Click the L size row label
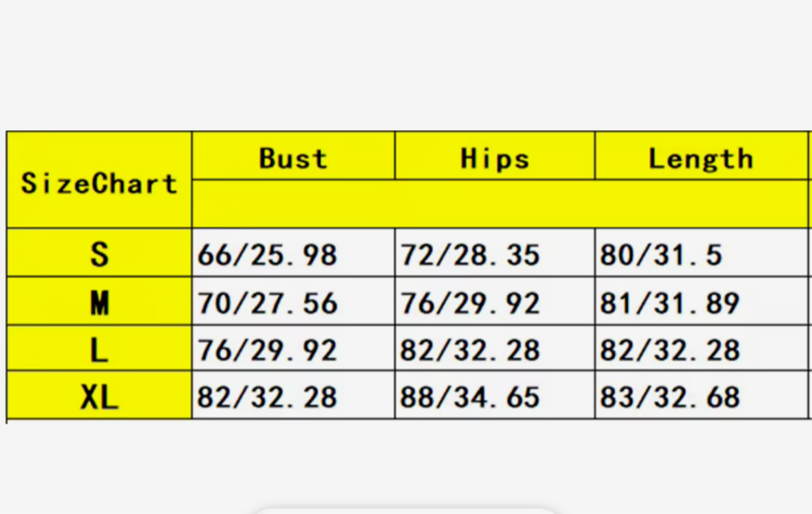Viewport: 812px width, 514px height. [x=99, y=351]
